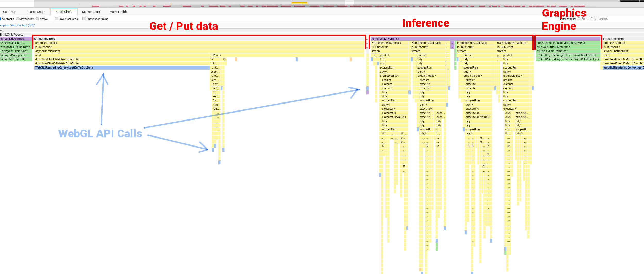Image resolution: width=644 pixels, height=274 pixels.
Task: Enable the Invert call stack checkbox
Action: click(x=57, y=19)
